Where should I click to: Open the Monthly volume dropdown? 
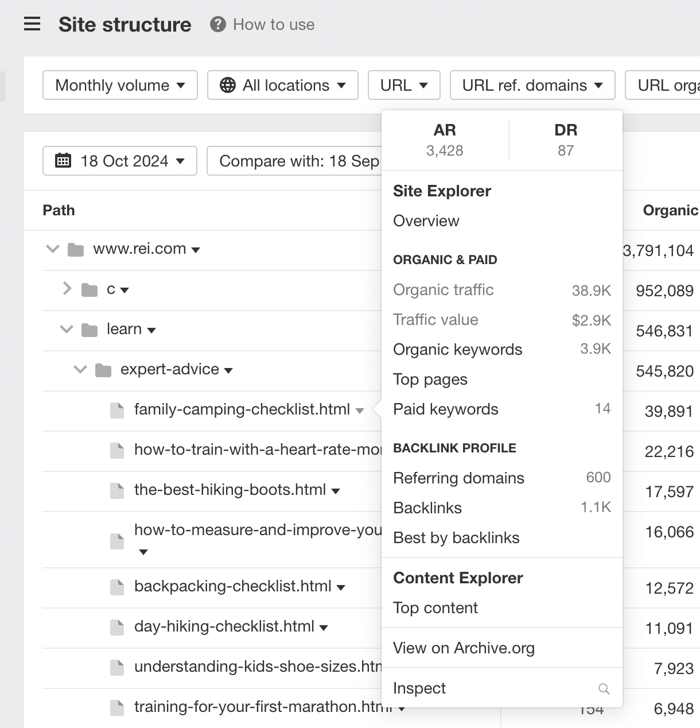[x=120, y=85]
